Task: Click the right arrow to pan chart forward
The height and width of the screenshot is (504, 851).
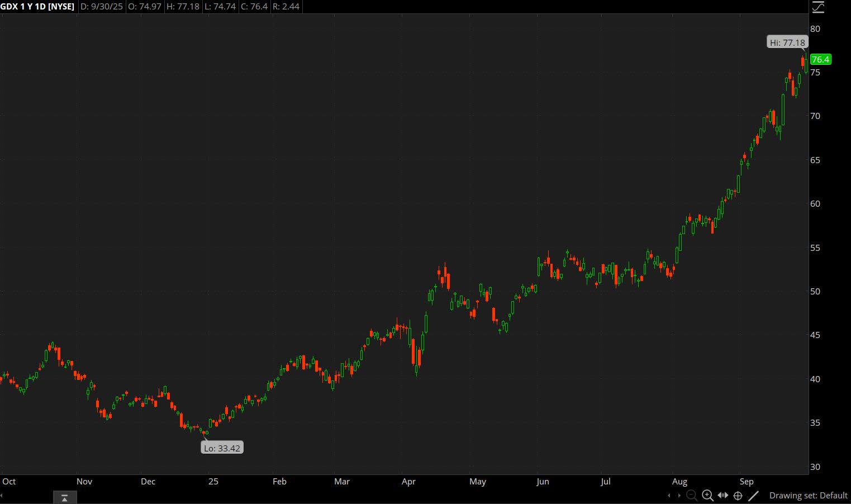Action: tap(679, 495)
